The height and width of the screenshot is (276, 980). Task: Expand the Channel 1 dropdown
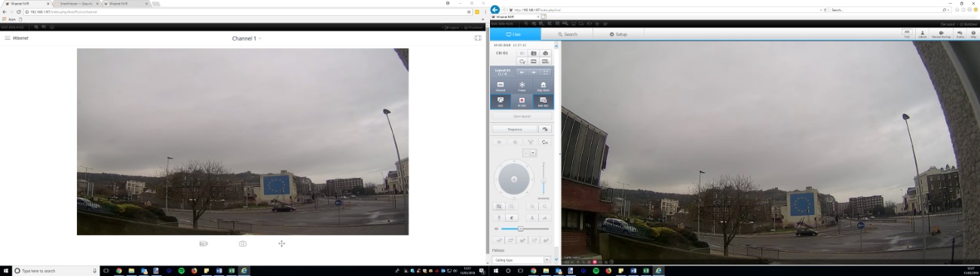coord(247,38)
